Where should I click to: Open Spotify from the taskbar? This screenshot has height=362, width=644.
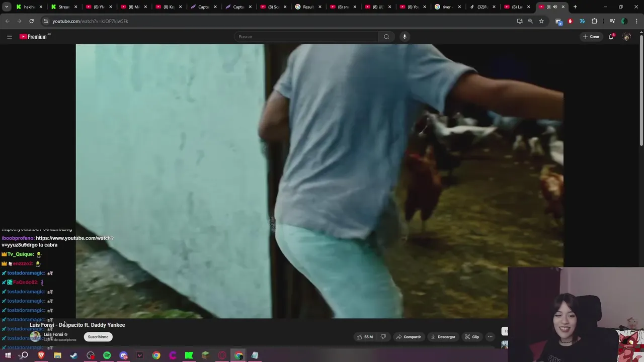click(x=107, y=355)
